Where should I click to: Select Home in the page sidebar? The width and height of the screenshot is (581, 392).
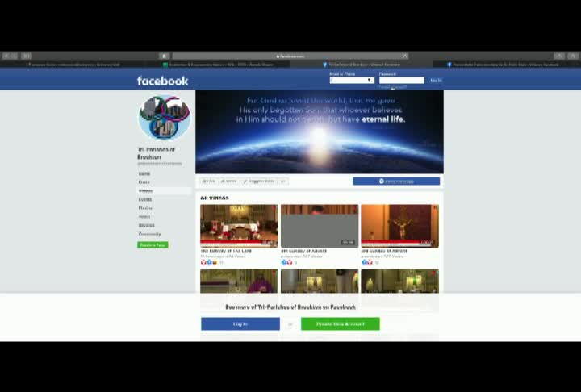point(144,173)
